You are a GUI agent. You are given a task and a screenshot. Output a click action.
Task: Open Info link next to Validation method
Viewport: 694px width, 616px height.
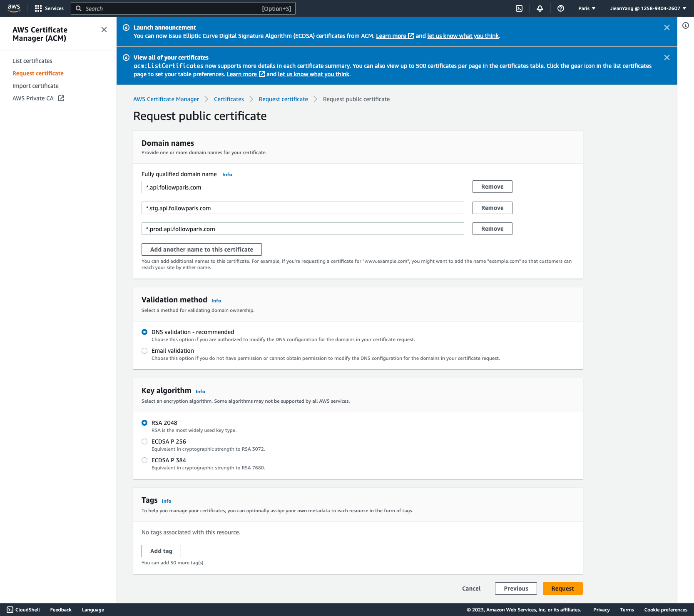[216, 301]
